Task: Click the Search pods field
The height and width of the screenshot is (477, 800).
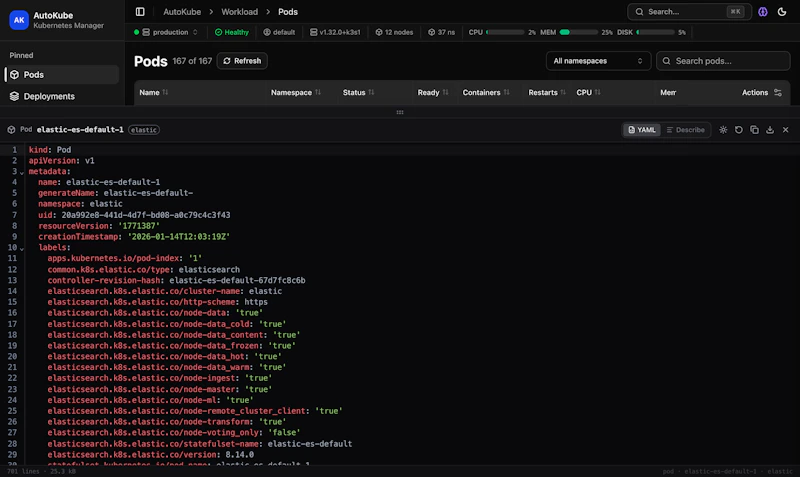Action: pyautogui.click(x=723, y=61)
